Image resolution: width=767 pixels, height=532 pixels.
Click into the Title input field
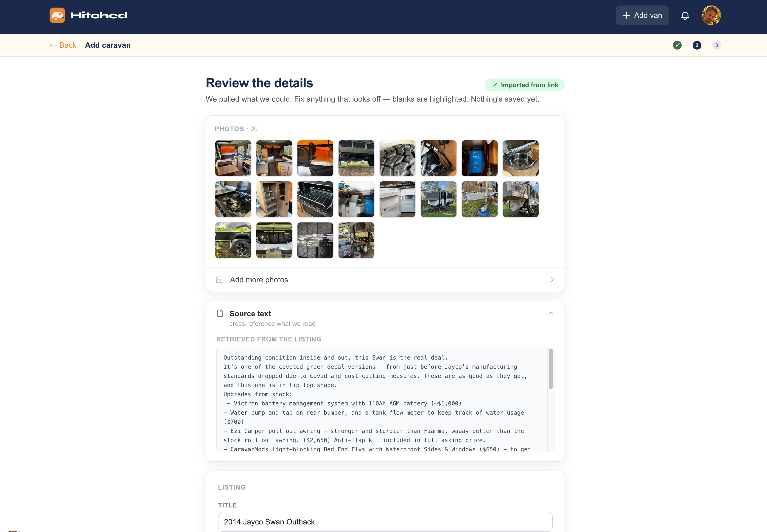[x=385, y=522]
